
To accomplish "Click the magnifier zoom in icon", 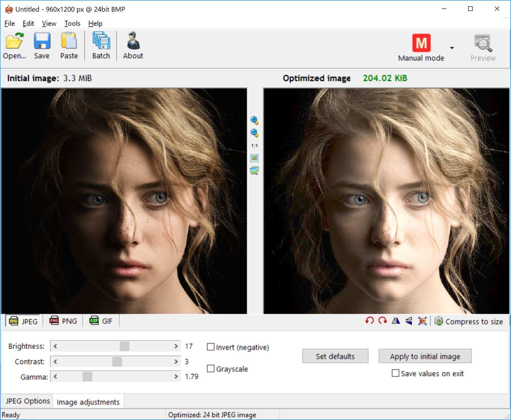I will point(254,120).
